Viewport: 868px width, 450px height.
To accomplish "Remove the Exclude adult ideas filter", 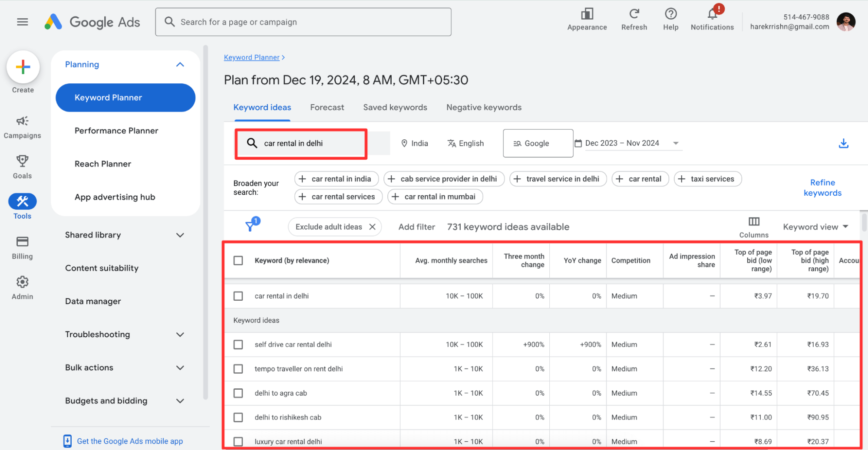I will 372,226.
